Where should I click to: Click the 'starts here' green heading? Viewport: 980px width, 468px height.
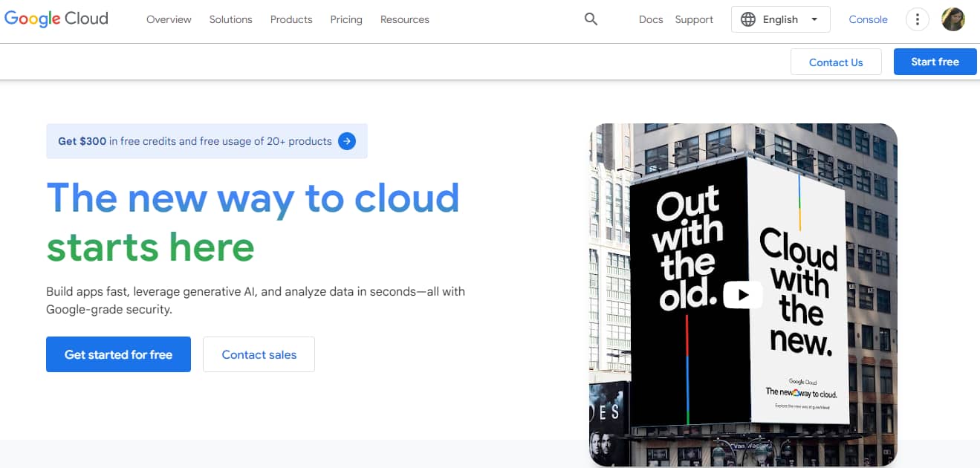point(150,247)
